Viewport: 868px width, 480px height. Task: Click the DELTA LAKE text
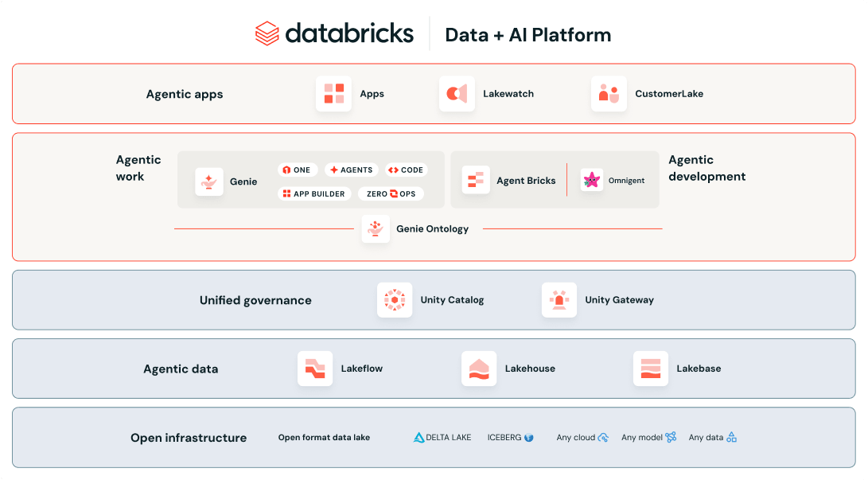[449, 437]
